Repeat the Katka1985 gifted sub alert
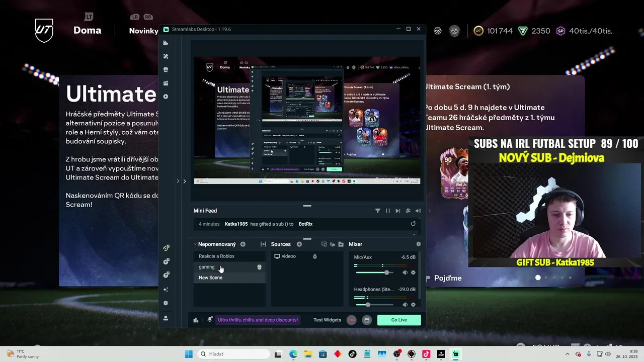Viewport: 644px width, 362px height. pos(413,224)
